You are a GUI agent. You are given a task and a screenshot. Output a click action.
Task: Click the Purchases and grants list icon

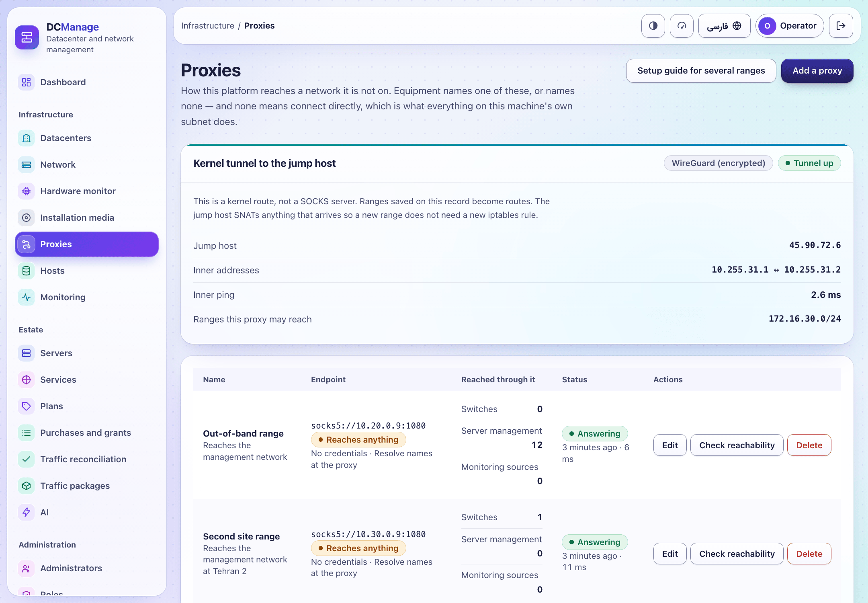tap(26, 433)
